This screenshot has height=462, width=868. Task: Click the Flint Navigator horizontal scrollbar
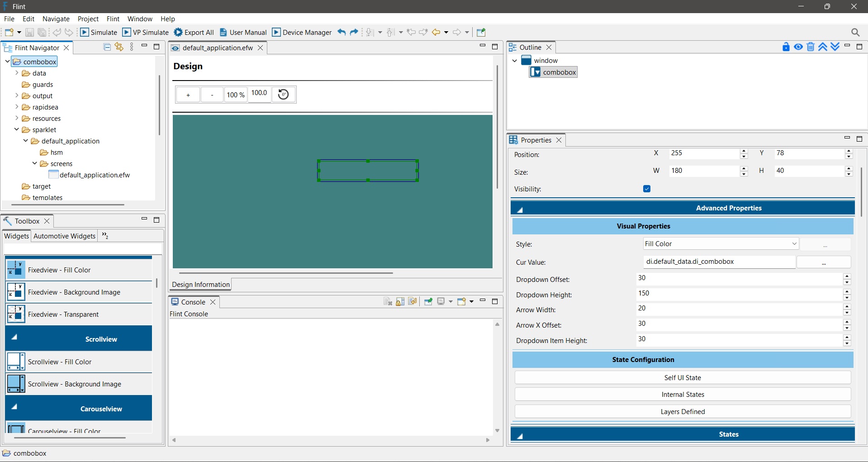pyautogui.click(x=68, y=205)
